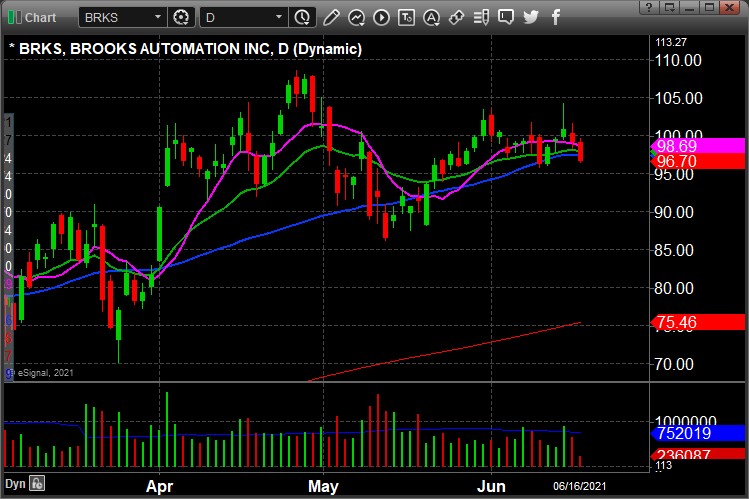Open the time template clock button

[302, 18]
